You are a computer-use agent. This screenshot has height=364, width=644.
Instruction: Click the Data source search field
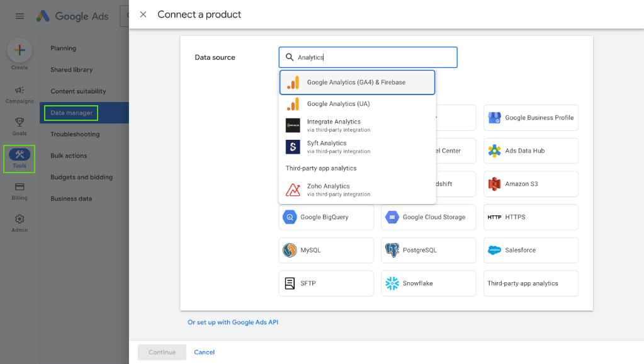pos(368,57)
